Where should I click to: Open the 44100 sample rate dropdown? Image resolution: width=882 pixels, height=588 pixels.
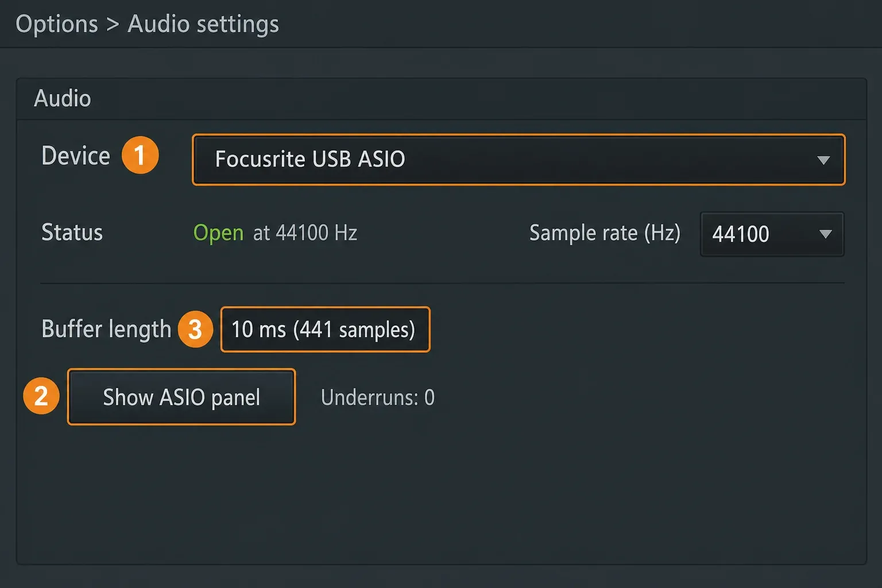772,234
